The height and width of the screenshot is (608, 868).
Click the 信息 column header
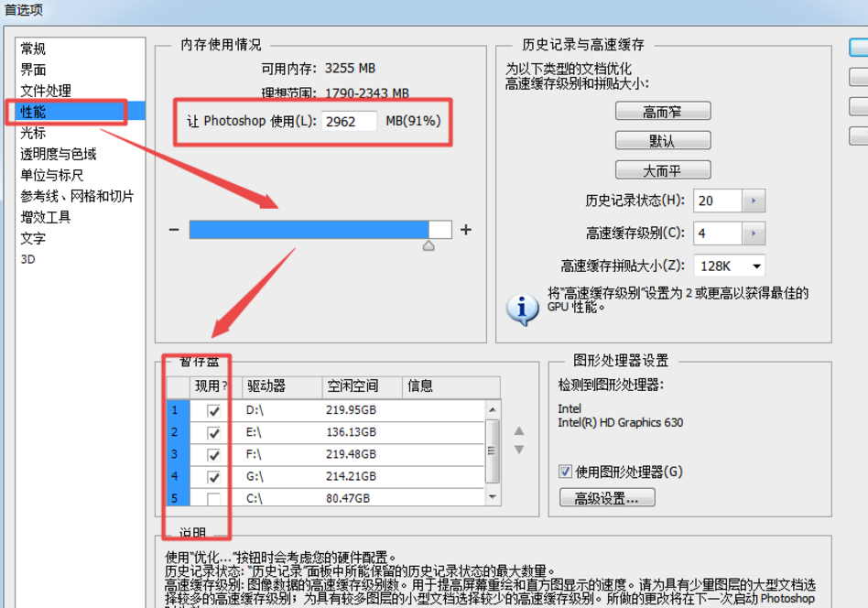(x=451, y=386)
